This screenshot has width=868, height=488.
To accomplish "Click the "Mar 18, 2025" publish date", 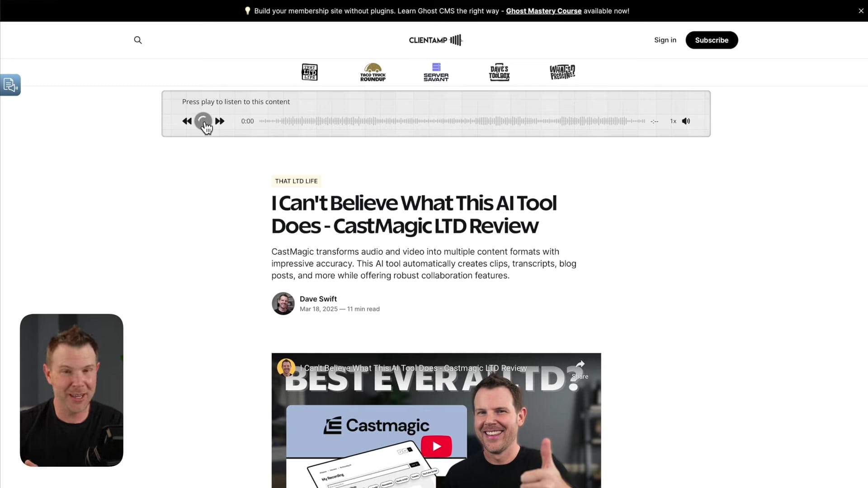I will (x=319, y=309).
